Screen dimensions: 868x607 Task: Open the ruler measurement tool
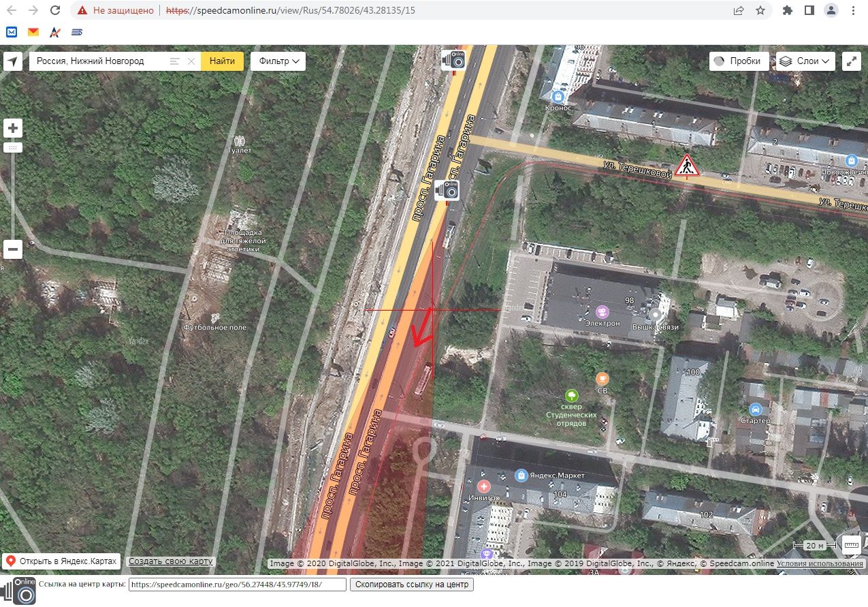point(851,545)
